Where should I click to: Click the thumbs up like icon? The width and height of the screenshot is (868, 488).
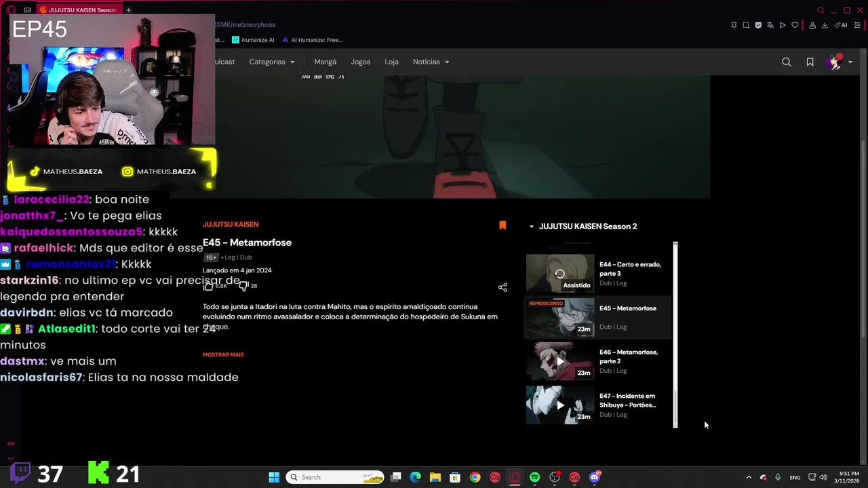[x=208, y=286]
